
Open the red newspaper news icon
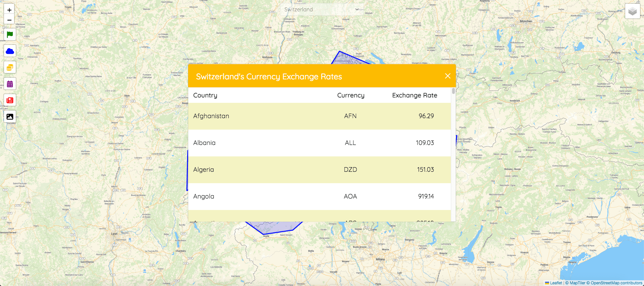10,100
